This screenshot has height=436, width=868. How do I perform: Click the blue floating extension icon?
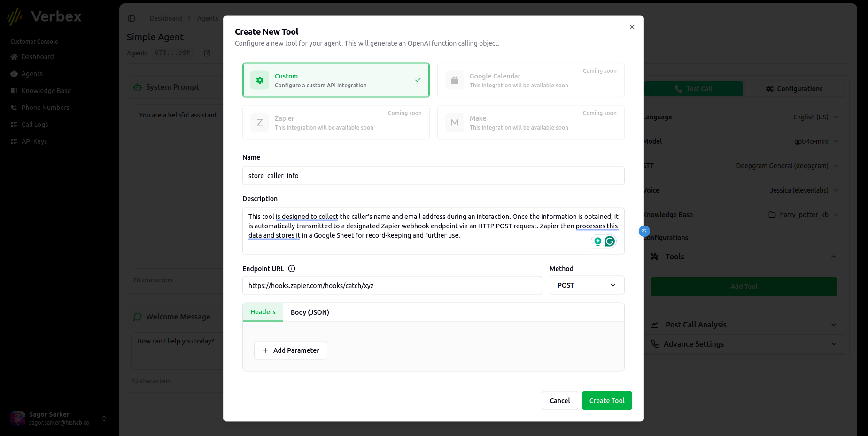click(x=644, y=231)
